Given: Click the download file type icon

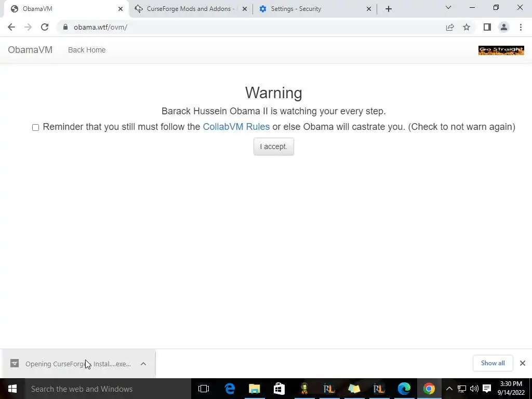Looking at the screenshot, I should [15, 364].
